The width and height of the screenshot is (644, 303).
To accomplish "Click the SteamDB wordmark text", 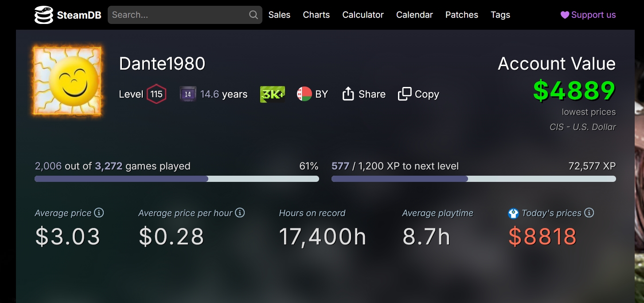I will 79,16.
